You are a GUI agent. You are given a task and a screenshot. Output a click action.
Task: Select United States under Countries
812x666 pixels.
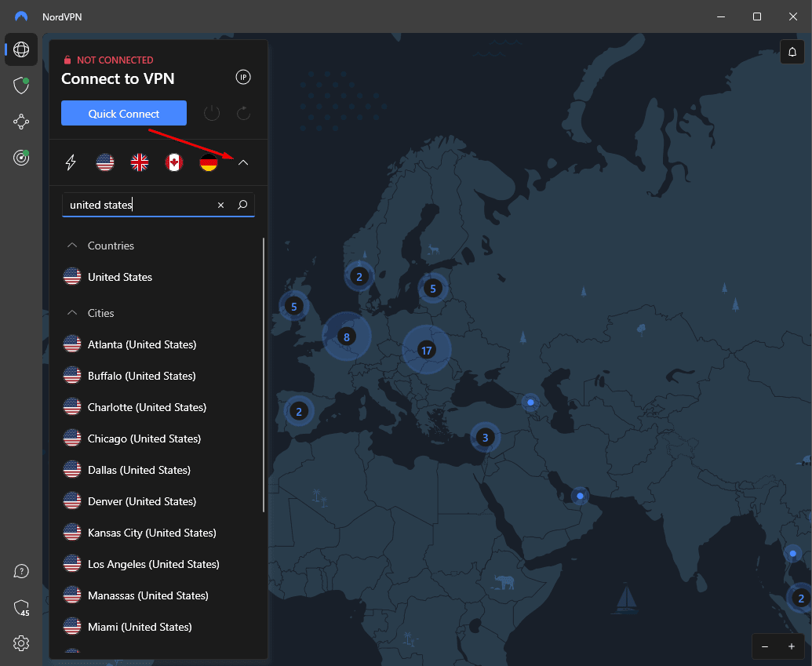click(158, 277)
